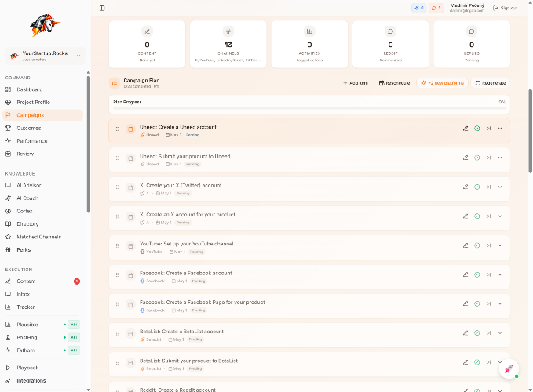This screenshot has height=392, width=533.
Task: Edit 'BetaList: Create a BetaList account'
Action: pyautogui.click(x=465, y=333)
